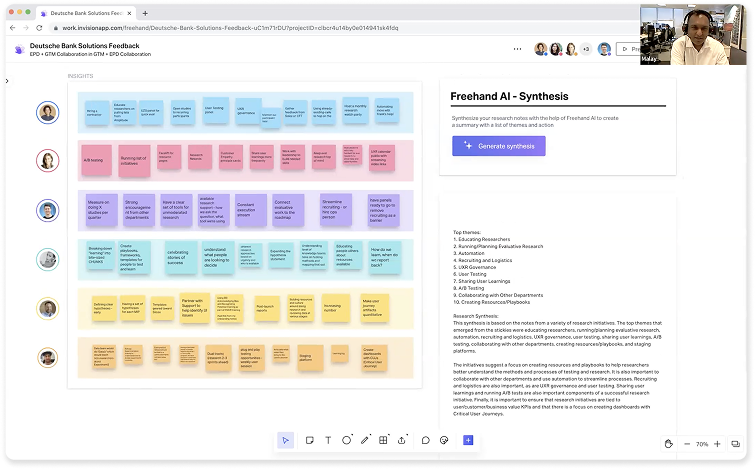Click the Deutsche Bank Solutions Feedback title
The width and height of the screenshot is (755, 470).
(84, 46)
